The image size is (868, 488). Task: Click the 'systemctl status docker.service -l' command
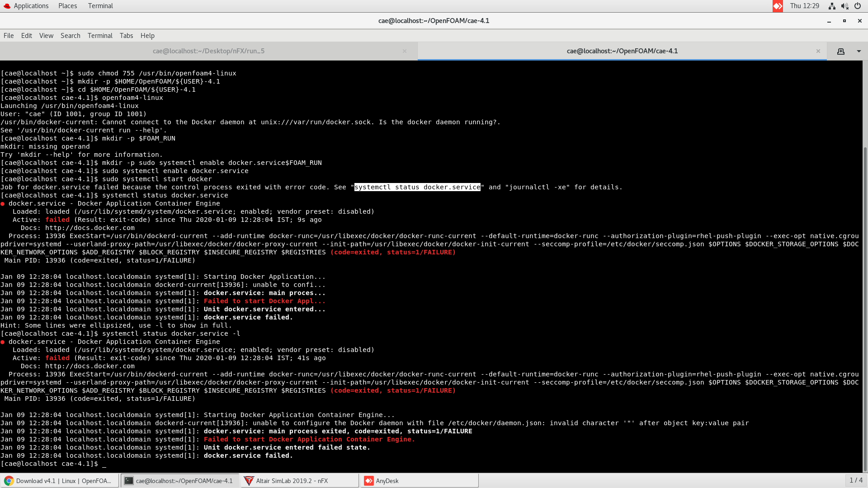(x=171, y=333)
